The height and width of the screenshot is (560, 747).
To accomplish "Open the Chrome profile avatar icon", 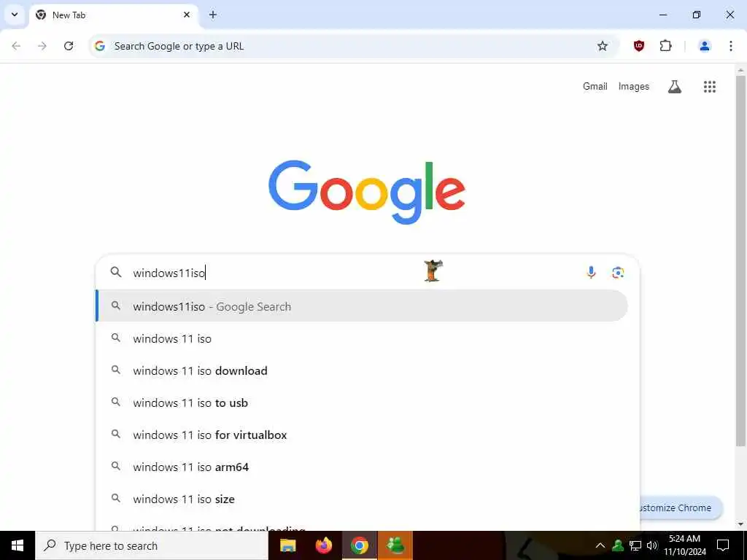I will (704, 46).
